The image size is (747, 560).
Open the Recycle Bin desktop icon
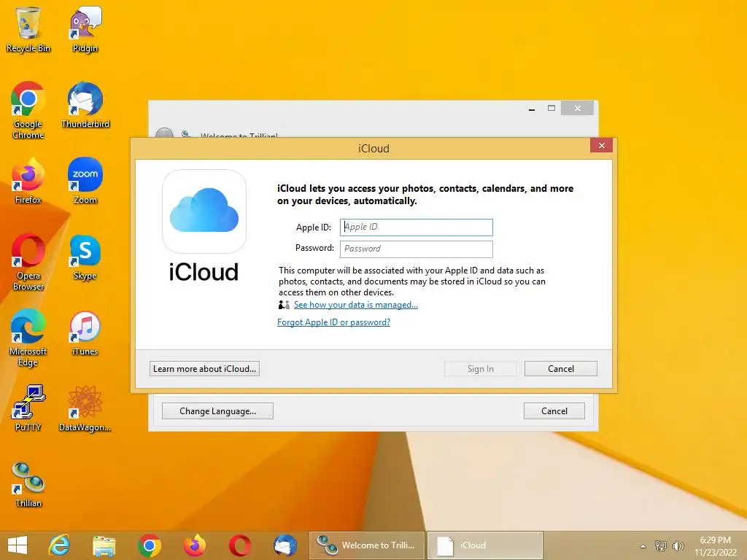(x=28, y=29)
